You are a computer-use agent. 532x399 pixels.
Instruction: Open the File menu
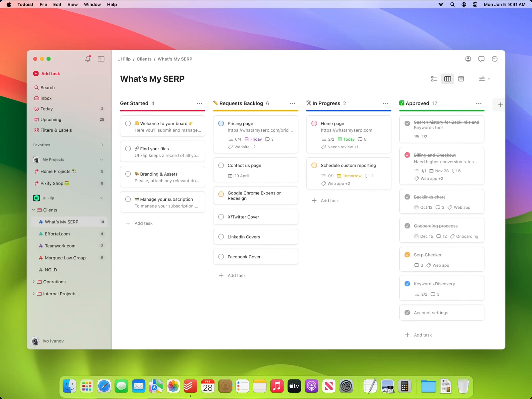pyautogui.click(x=43, y=4)
